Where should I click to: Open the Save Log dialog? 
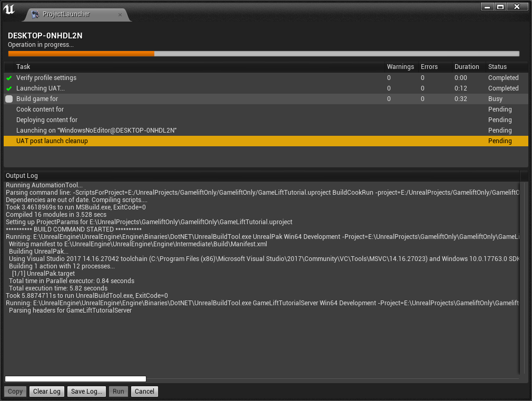click(x=87, y=392)
